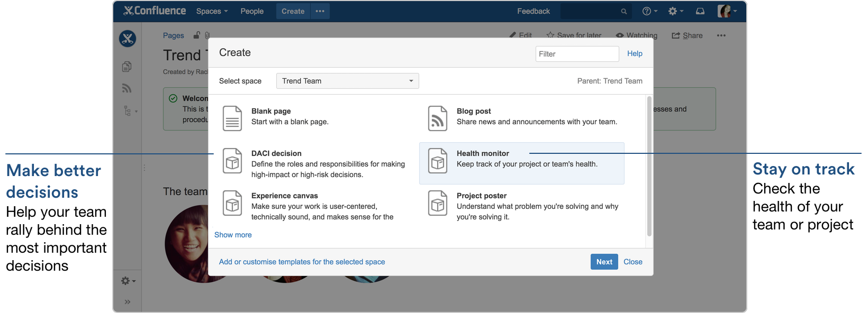Image resolution: width=868 pixels, height=313 pixels.
Task: Expand the Spaces menu in header
Action: [x=212, y=11]
